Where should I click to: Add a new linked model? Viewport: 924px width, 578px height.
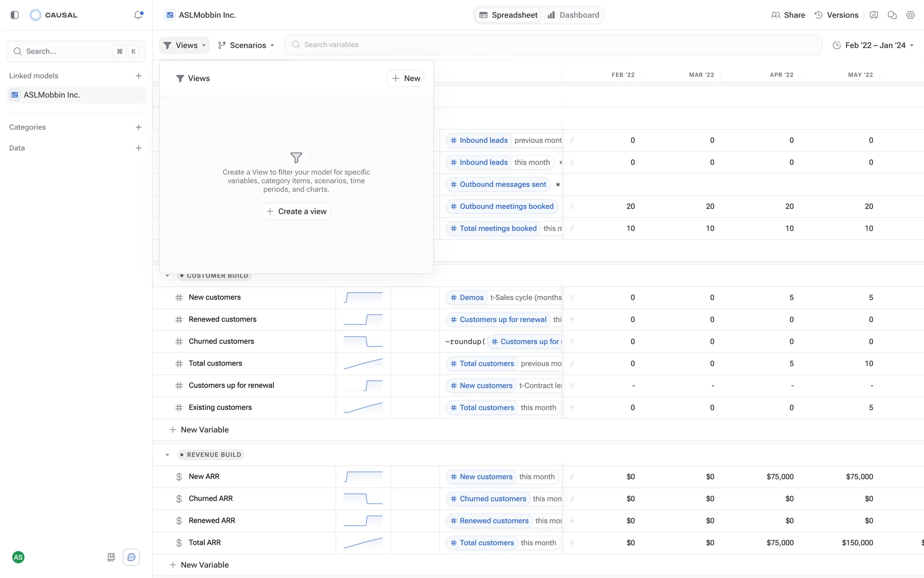click(x=139, y=76)
